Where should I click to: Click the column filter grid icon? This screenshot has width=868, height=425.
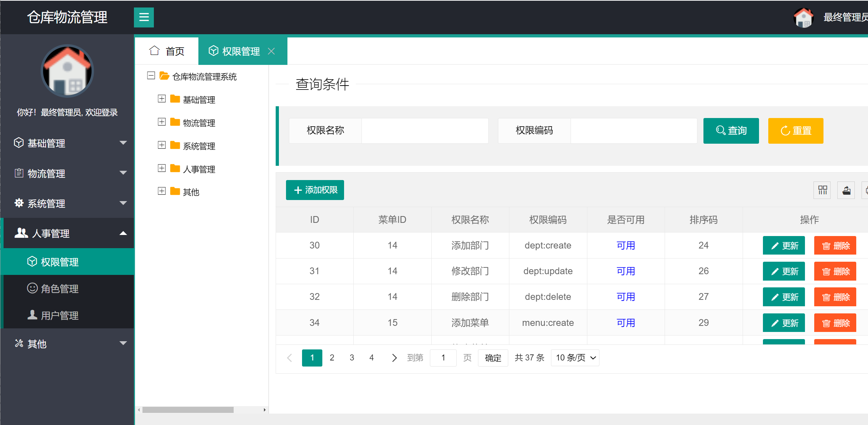[x=822, y=190]
